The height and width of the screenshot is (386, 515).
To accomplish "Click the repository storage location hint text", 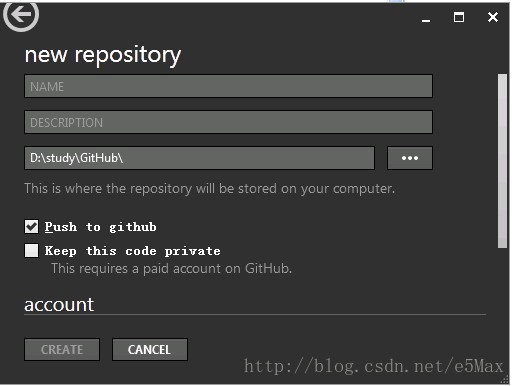I will tap(210, 189).
